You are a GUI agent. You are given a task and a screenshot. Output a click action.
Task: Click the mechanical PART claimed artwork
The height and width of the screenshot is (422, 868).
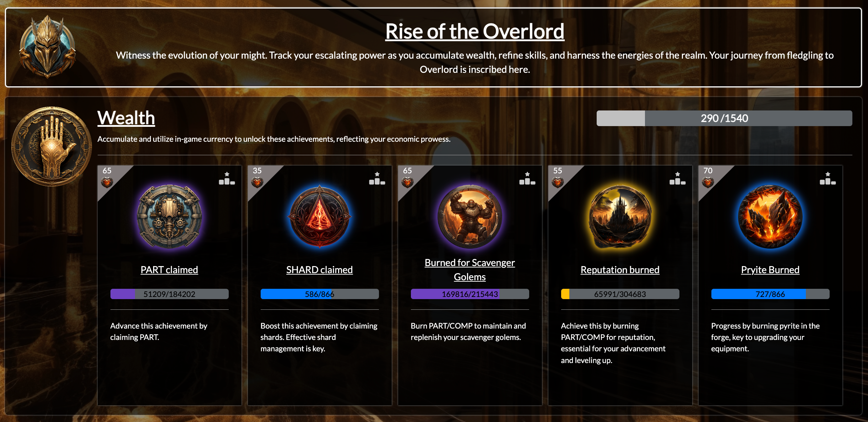[169, 216]
